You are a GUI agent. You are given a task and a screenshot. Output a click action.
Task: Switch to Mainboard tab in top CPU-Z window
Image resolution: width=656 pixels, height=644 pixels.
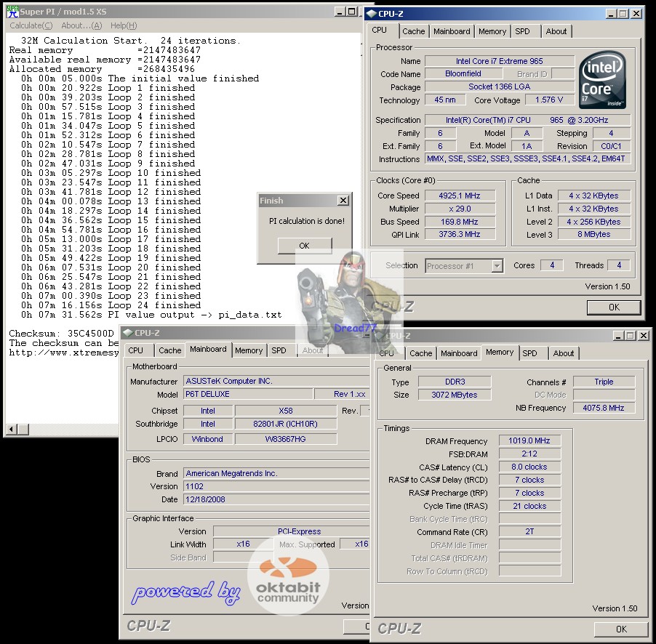coord(452,31)
